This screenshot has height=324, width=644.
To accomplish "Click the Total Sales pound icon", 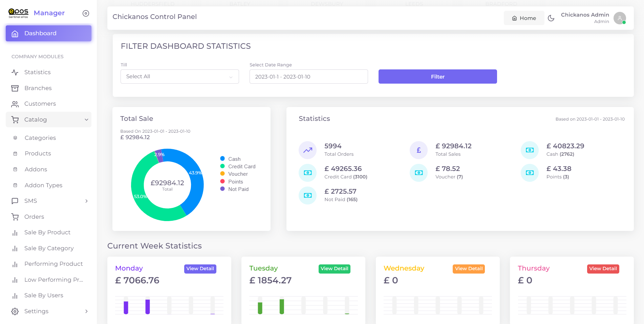I will pos(418,150).
